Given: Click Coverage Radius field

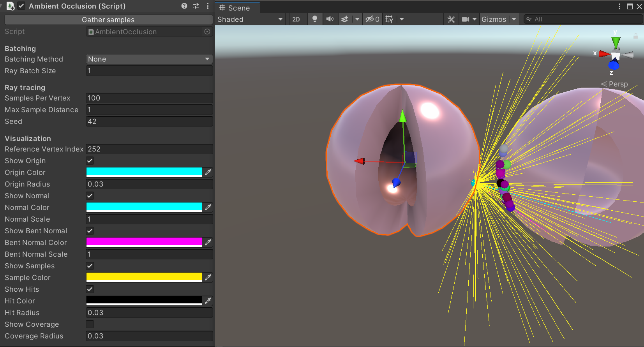Looking at the screenshot, I should (149, 336).
